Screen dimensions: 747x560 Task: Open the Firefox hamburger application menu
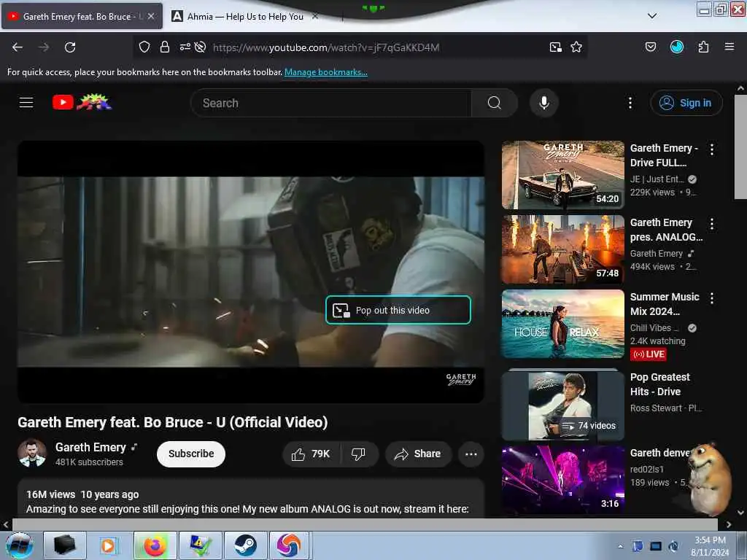(x=729, y=47)
